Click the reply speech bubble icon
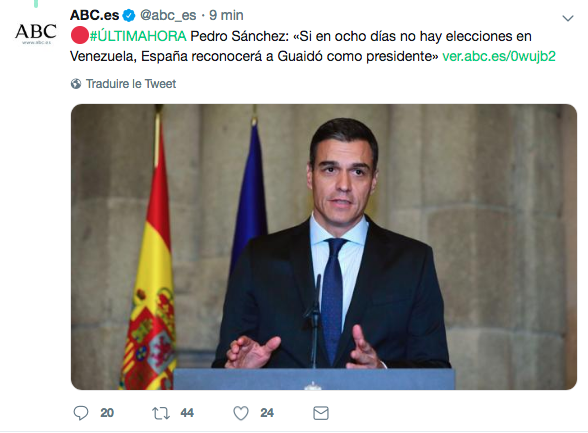The width and height of the screenshot is (588, 433). coord(81,413)
